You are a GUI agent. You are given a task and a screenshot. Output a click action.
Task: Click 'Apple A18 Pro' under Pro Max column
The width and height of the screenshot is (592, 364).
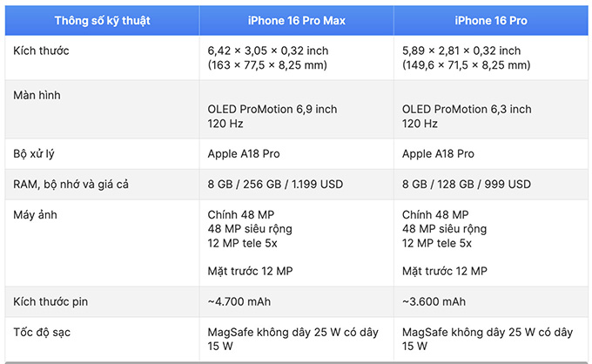(x=243, y=153)
